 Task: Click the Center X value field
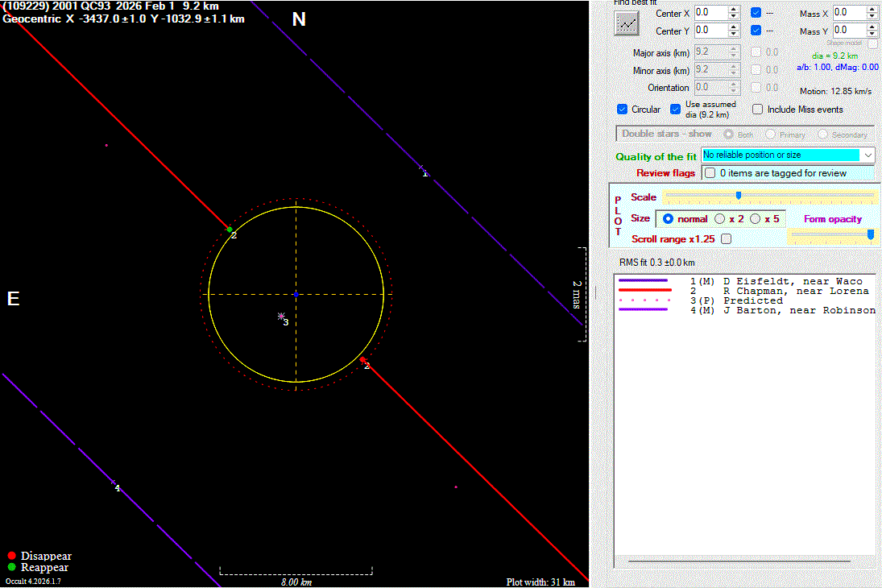709,13
